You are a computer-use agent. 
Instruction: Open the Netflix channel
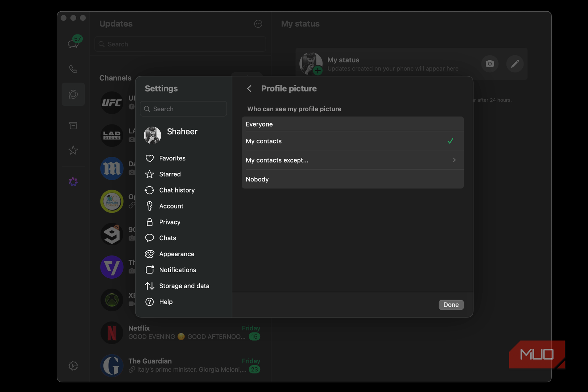coord(180,332)
